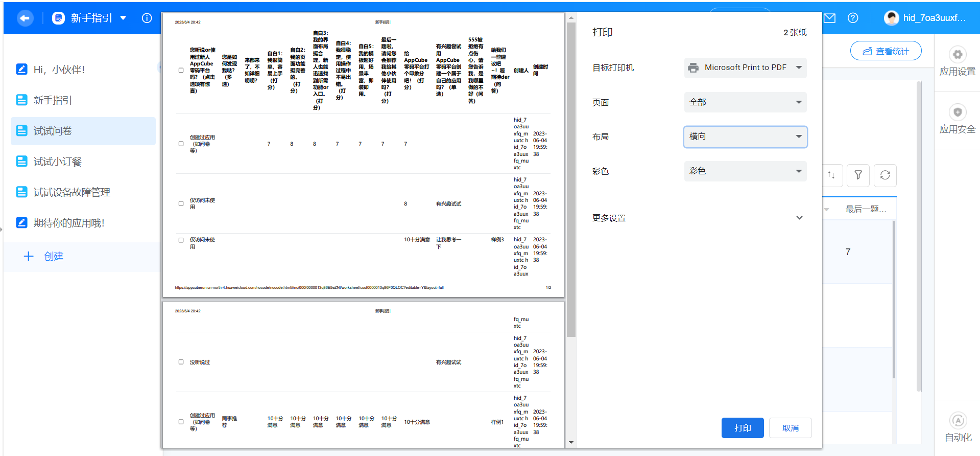Image resolution: width=980 pixels, height=456 pixels.
Task: Click the 创建时间 column header in preview
Action: (540, 71)
